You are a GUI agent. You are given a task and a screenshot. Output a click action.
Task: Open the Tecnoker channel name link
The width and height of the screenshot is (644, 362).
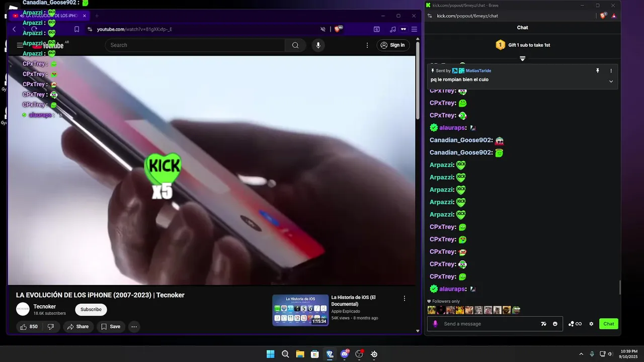[x=45, y=307]
